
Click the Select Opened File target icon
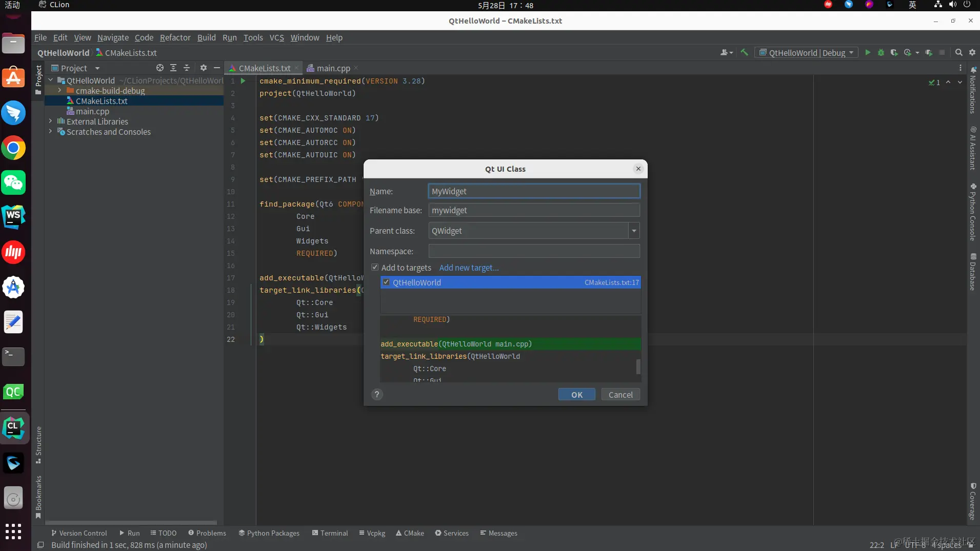[x=160, y=68]
